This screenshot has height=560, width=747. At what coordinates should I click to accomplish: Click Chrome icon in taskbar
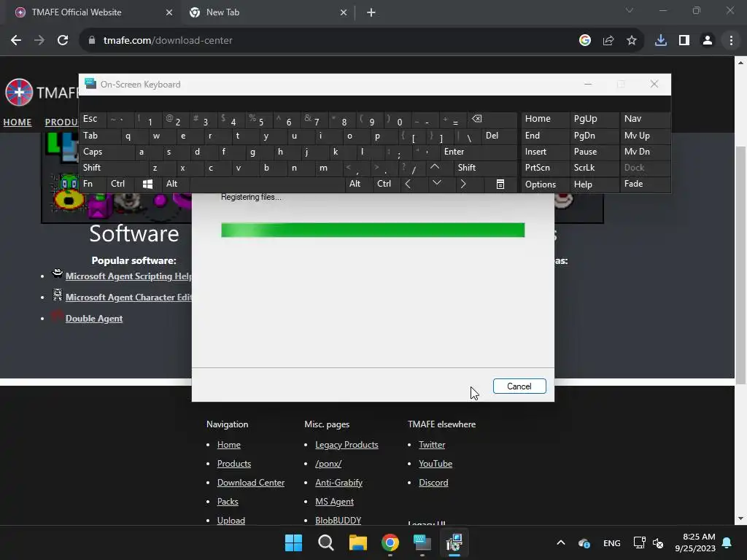pos(390,542)
